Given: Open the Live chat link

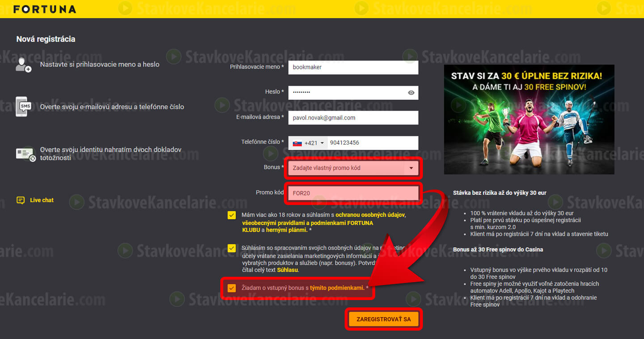Looking at the screenshot, I should click(42, 200).
